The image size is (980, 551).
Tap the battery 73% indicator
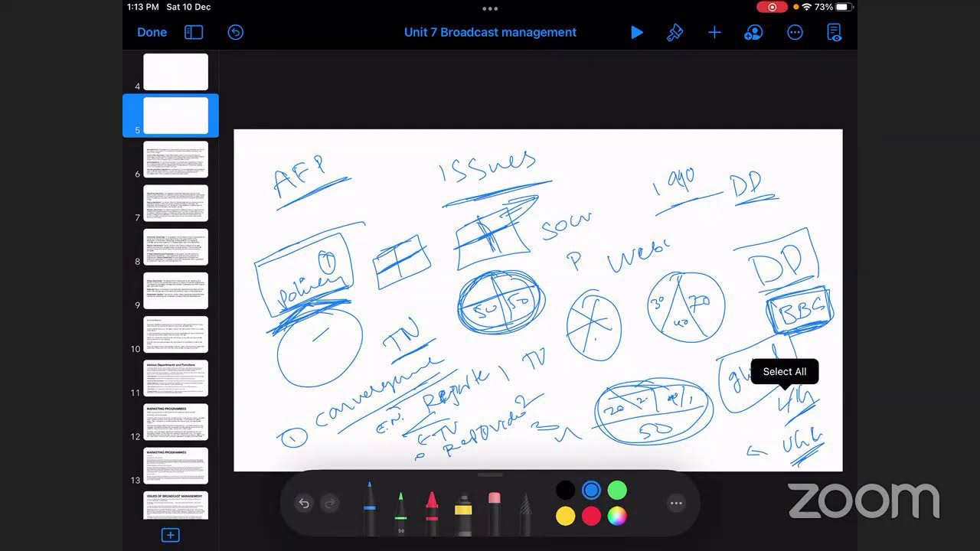pos(833,7)
